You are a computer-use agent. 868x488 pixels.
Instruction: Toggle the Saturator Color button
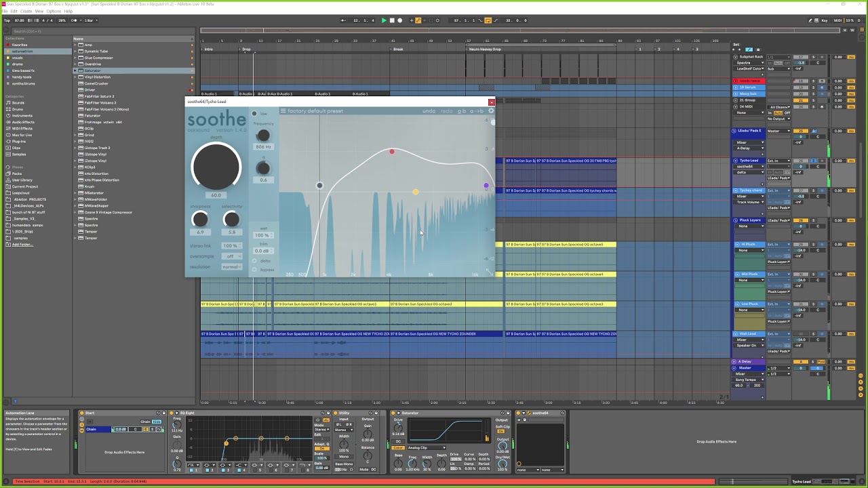398,447
